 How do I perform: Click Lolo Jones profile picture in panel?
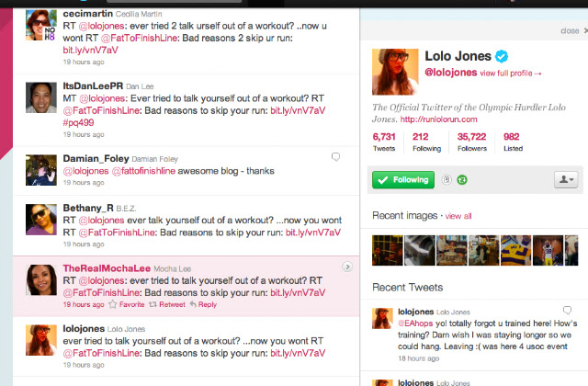tap(395, 72)
